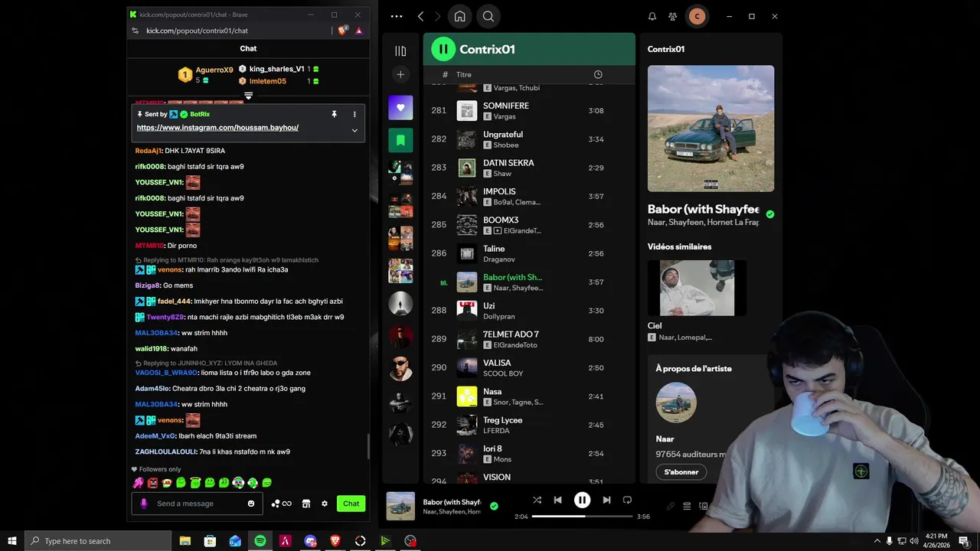Unpin the BotRix pinned message
This screenshot has width=980, height=551.
[334, 114]
